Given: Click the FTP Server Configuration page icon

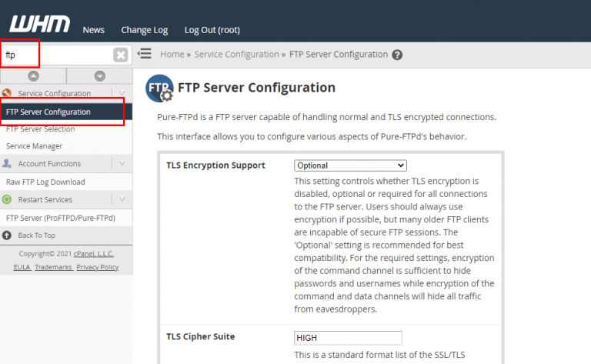Looking at the screenshot, I should click(x=159, y=88).
